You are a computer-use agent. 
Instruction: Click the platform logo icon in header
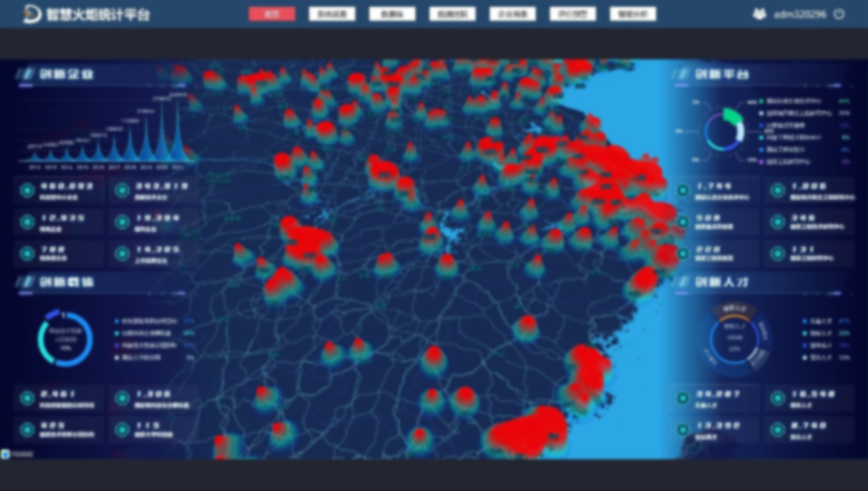31,14
